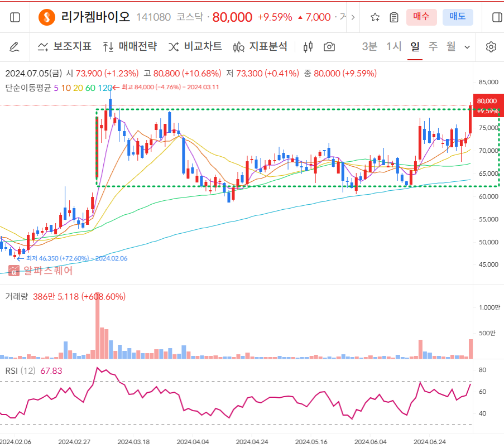Click RSI value 67.83
The width and height of the screenshot is (504, 448).
51,371
